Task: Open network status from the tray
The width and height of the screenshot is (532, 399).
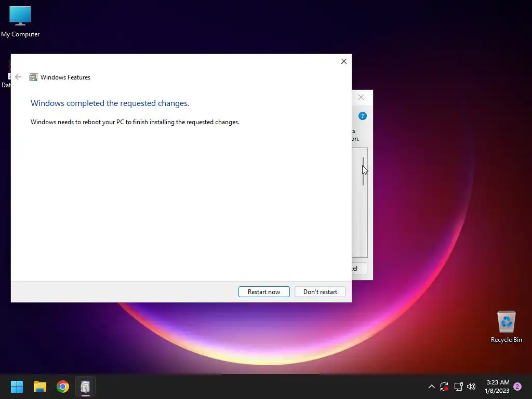Action: [458, 387]
